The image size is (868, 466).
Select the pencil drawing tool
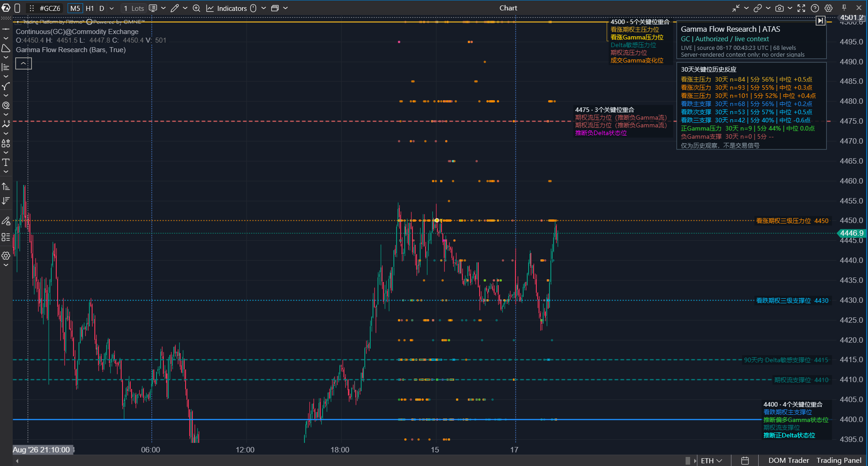(x=175, y=8)
